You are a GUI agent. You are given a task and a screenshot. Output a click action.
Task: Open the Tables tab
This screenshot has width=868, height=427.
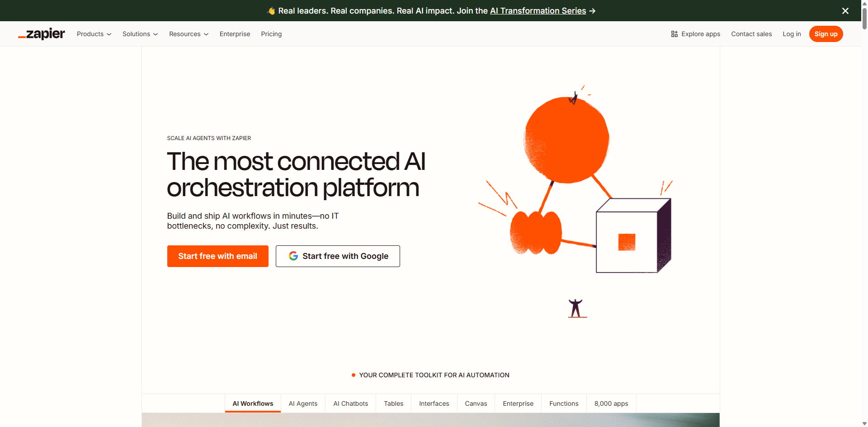click(393, 403)
